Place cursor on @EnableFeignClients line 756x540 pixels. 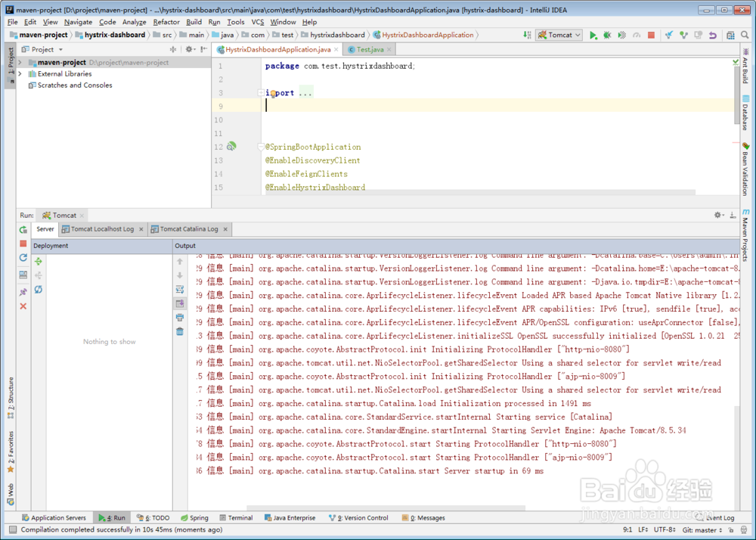[x=306, y=174]
